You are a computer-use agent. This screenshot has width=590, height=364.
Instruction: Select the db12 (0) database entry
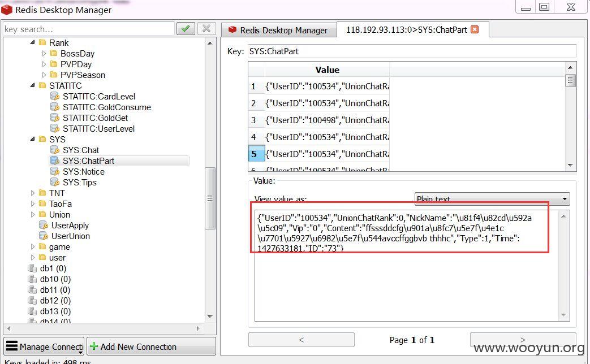coord(55,301)
